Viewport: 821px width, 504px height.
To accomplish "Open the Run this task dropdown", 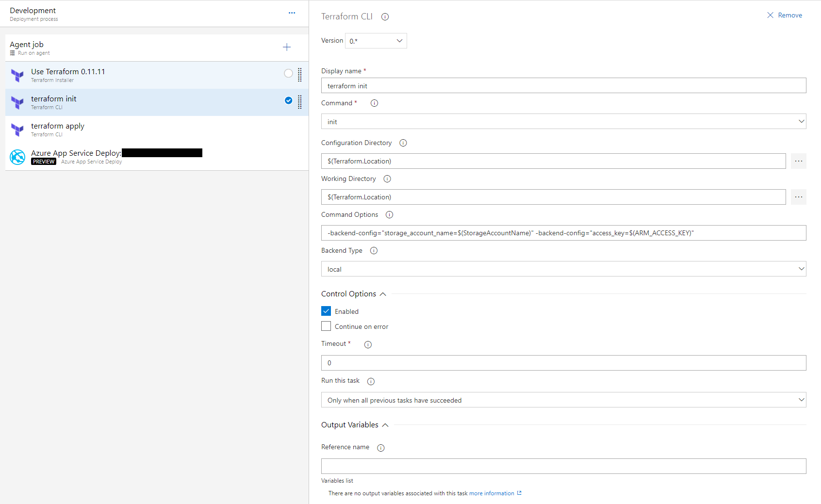I will click(564, 400).
